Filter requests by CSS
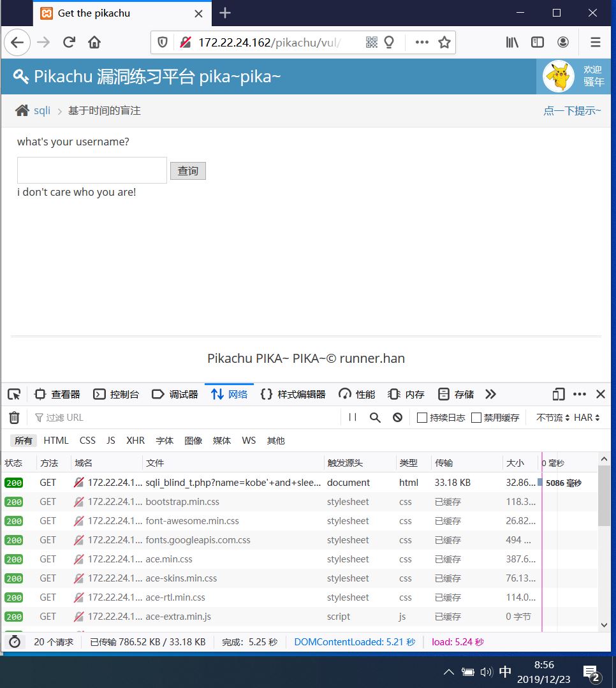The width and height of the screenshot is (616, 688). pyautogui.click(x=87, y=441)
